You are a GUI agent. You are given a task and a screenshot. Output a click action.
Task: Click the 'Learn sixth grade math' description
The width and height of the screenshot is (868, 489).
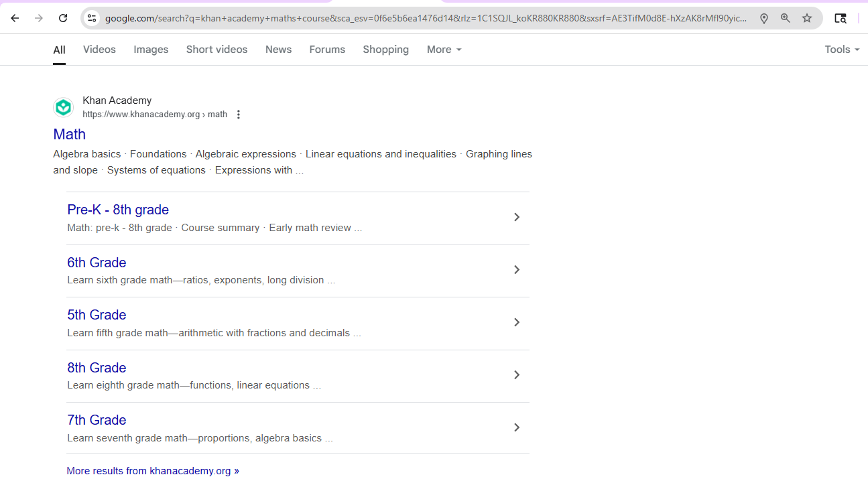coord(201,280)
